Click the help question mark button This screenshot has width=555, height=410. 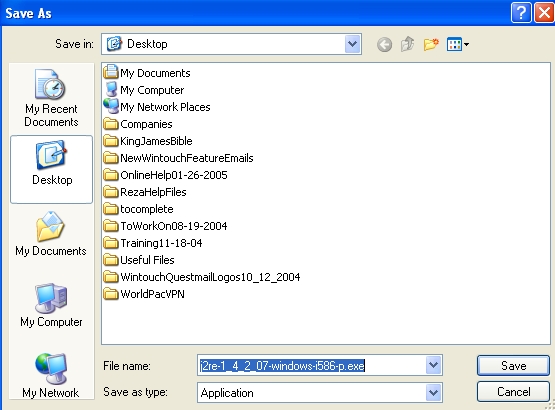[521, 13]
